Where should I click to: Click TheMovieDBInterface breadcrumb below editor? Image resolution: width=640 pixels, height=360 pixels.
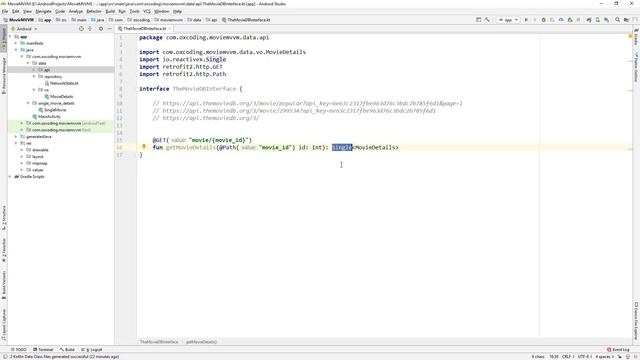pos(159,342)
